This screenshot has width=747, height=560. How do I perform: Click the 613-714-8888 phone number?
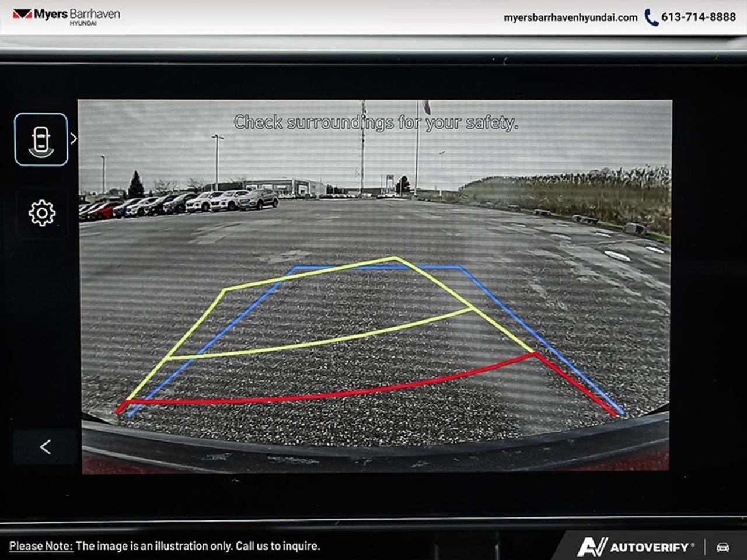tap(698, 17)
